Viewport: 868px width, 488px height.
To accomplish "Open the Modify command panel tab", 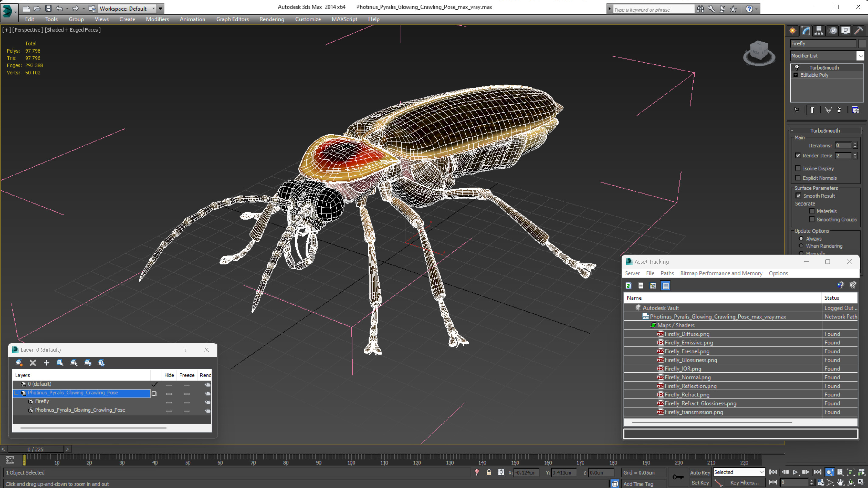I will (x=806, y=31).
